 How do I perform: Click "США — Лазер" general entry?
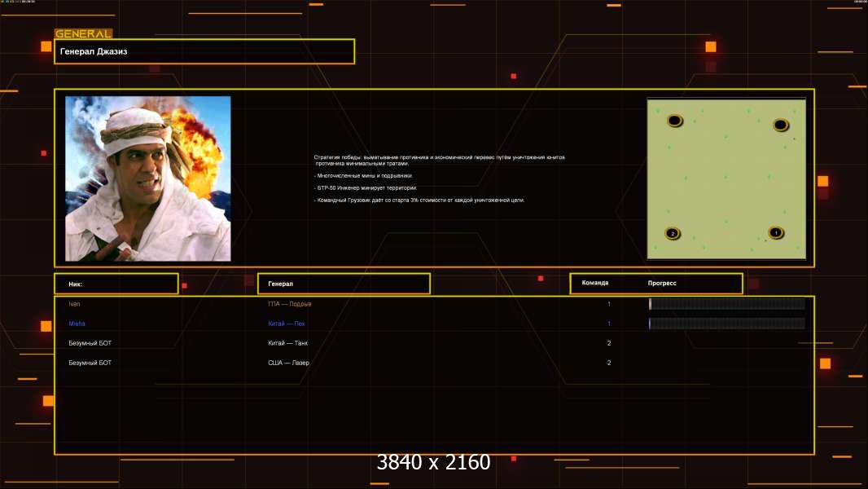288,363
